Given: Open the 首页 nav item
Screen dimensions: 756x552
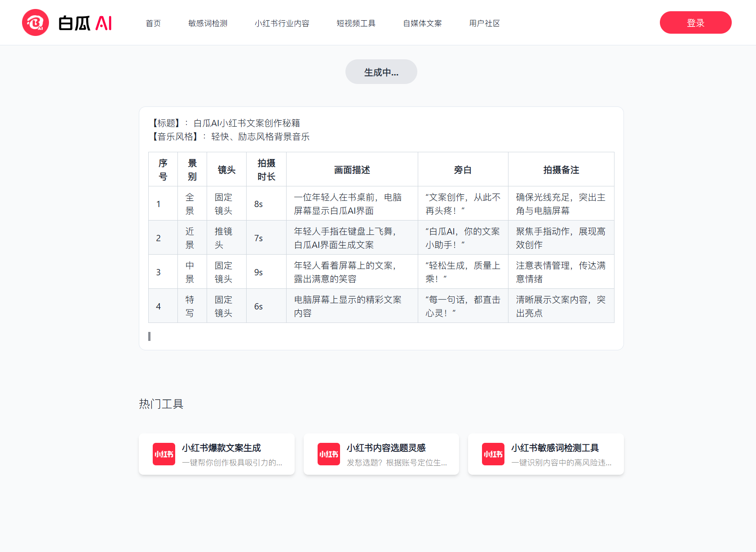Looking at the screenshot, I should [x=153, y=23].
